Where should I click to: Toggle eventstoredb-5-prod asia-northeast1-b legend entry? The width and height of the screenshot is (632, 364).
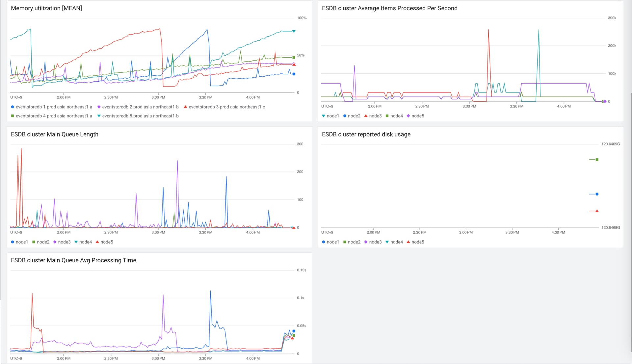click(138, 116)
